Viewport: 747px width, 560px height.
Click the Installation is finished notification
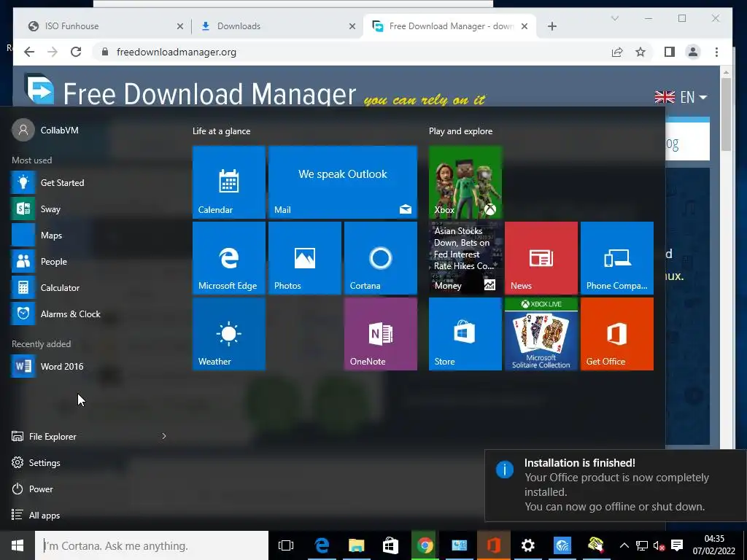616,485
